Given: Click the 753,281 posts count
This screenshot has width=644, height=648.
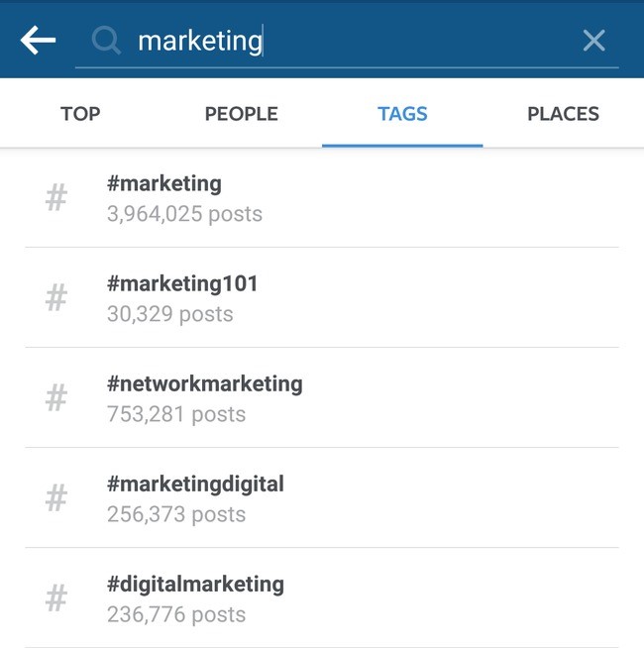Looking at the screenshot, I should (x=176, y=414).
